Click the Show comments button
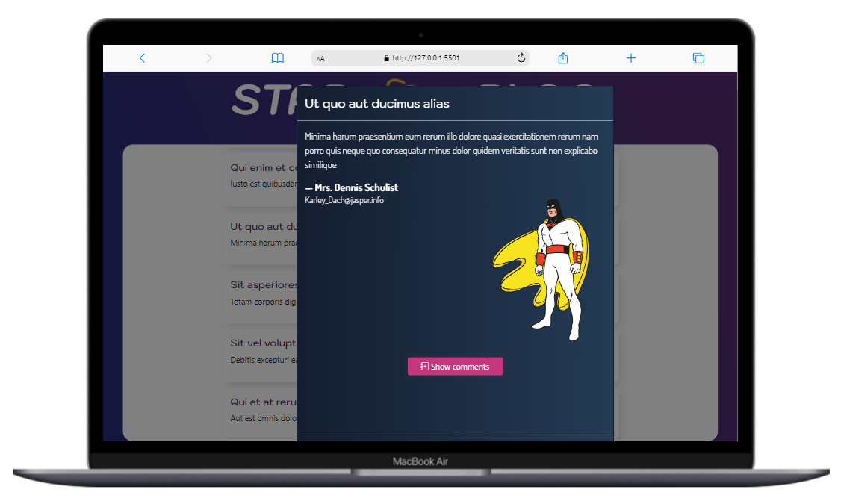841x504 pixels. 455,366
